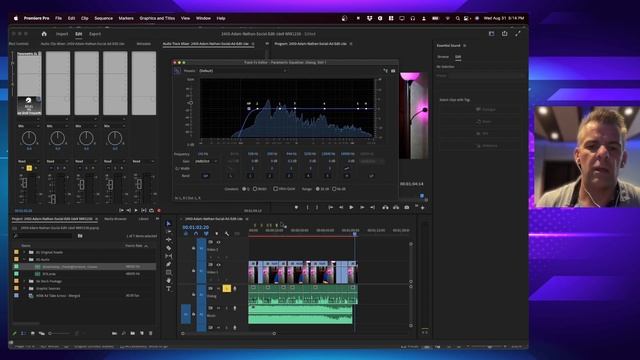This screenshot has height=360, width=640.
Task: Select the Razor tool
Action: coord(168,248)
